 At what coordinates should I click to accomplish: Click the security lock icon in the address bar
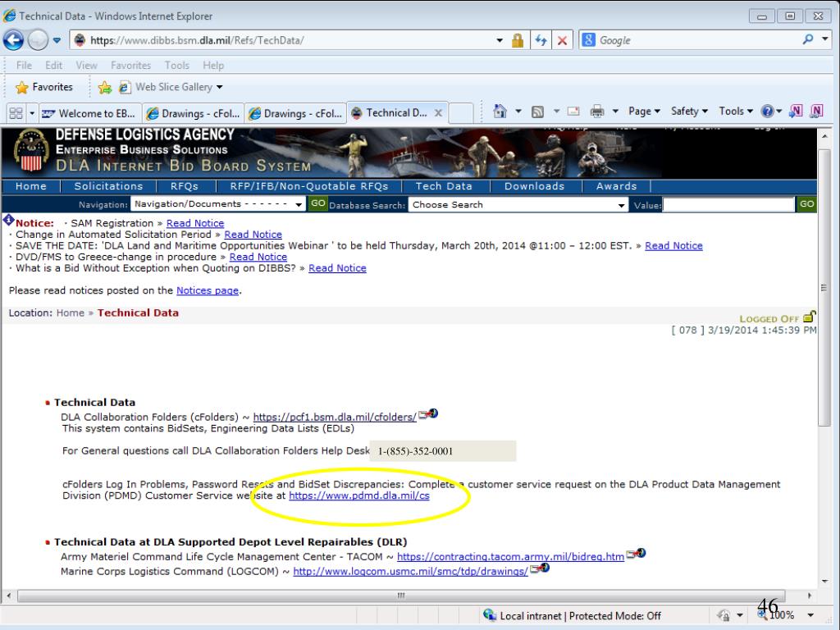[518, 40]
